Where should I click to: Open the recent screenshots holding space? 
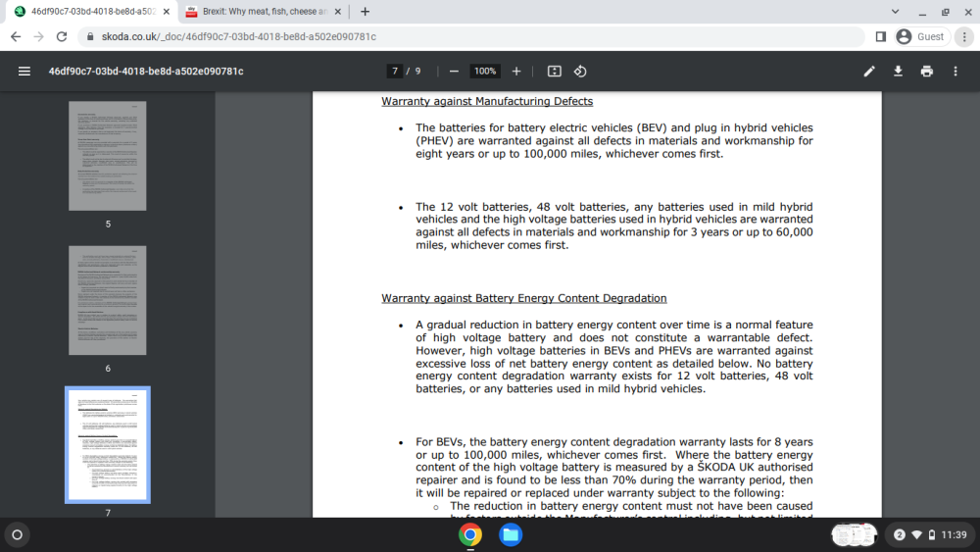[854, 535]
